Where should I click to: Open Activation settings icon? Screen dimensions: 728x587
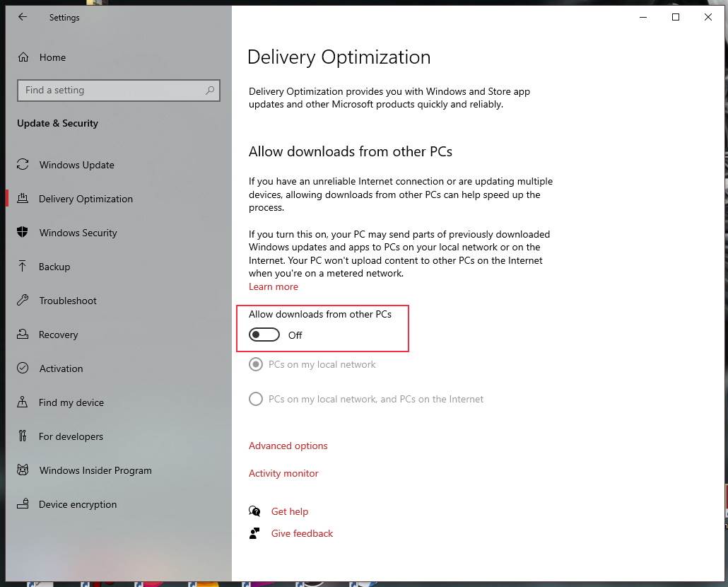click(x=23, y=368)
